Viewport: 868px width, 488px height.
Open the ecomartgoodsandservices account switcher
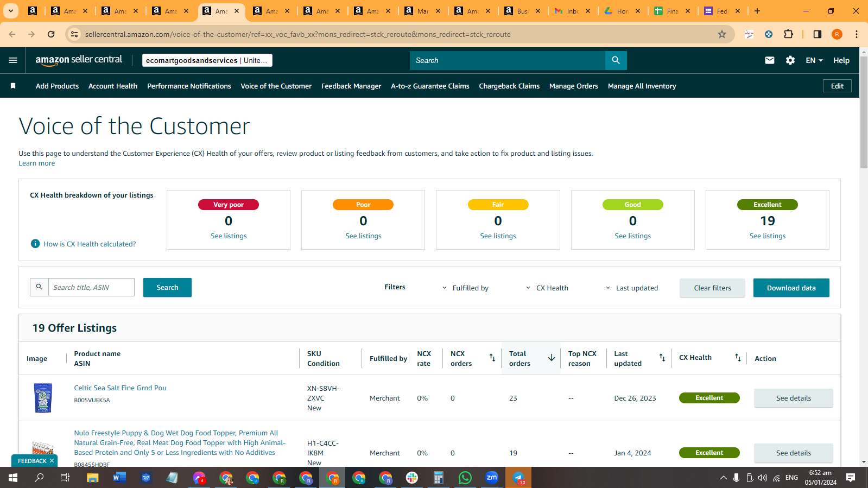click(207, 60)
